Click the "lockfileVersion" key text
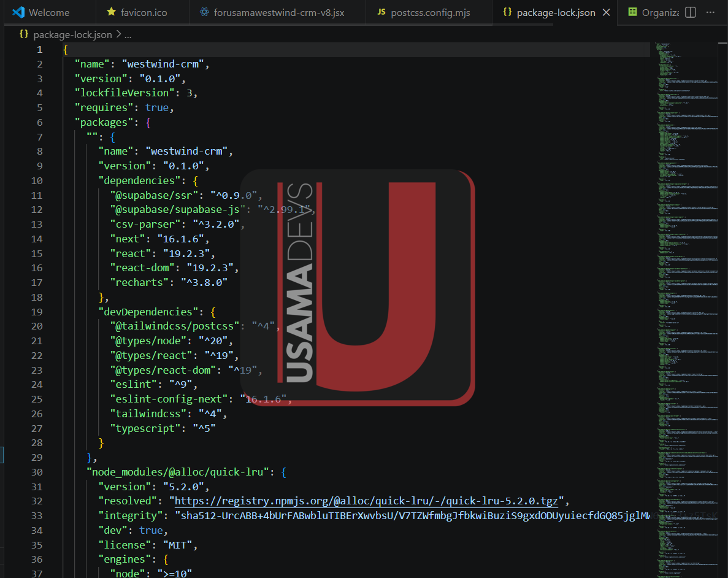This screenshot has width=728, height=578. coord(125,93)
